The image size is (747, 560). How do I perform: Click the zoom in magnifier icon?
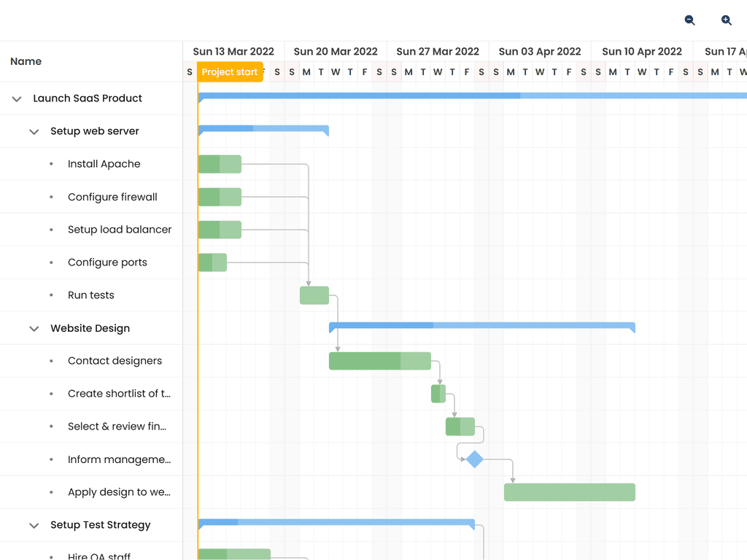point(726,20)
